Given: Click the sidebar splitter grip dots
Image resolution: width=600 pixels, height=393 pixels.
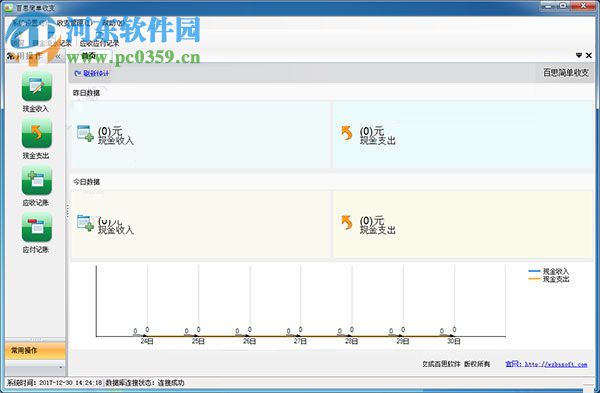Looking at the screenshot, I should click(x=67, y=211).
